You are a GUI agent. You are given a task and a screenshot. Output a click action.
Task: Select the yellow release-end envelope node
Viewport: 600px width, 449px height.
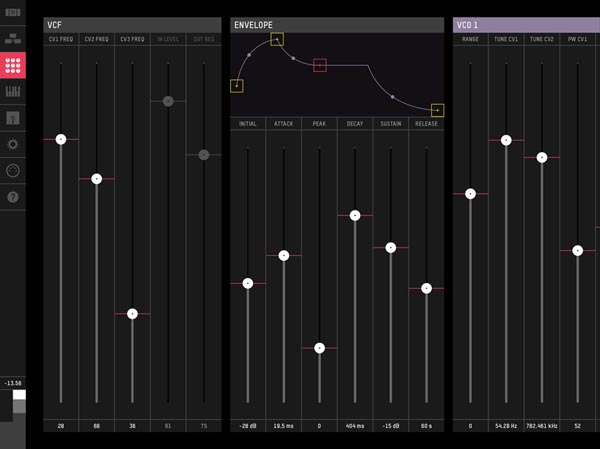pyautogui.click(x=437, y=110)
